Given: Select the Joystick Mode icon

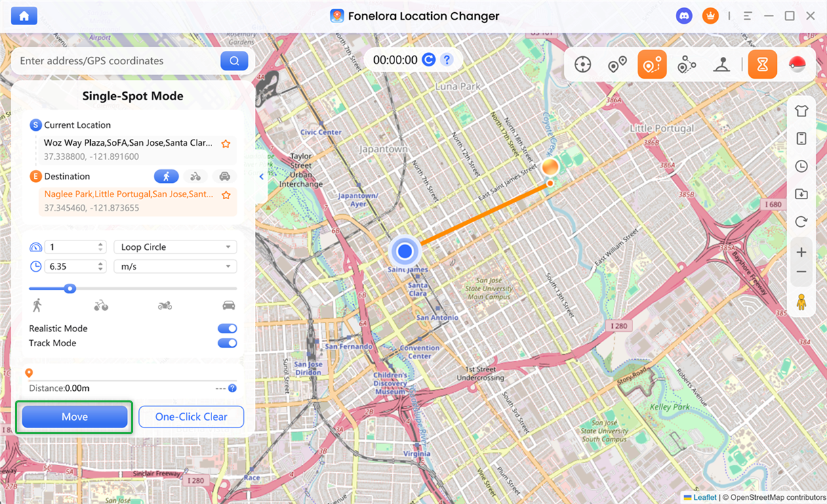Looking at the screenshot, I should click(721, 65).
